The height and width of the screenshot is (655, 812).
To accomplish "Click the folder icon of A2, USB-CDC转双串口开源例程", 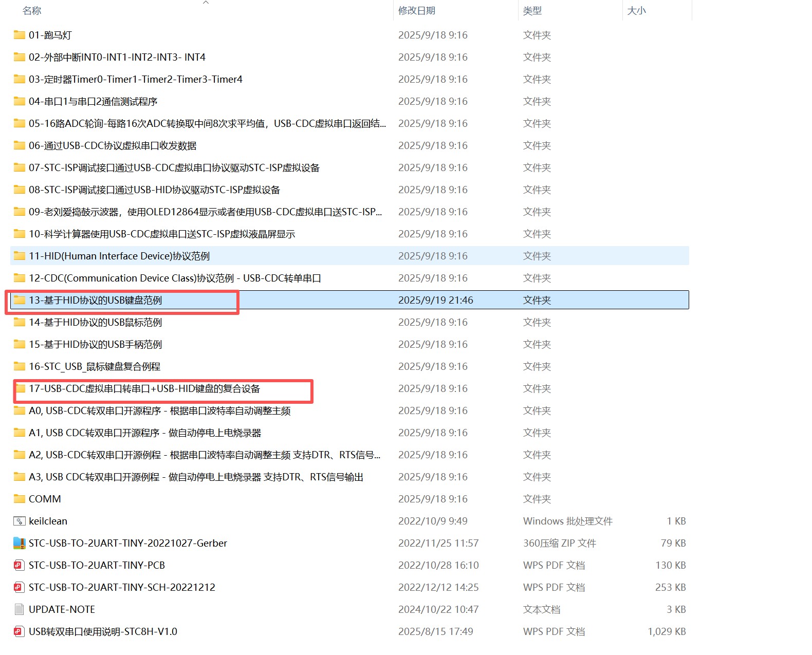I will pos(20,455).
